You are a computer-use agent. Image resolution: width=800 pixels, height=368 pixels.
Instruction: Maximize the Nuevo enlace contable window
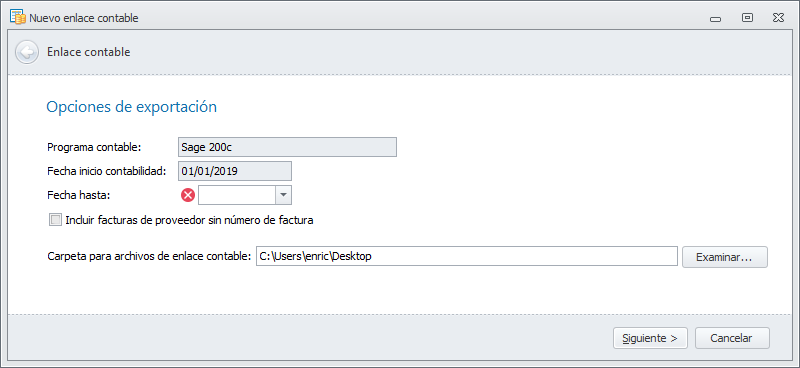coord(747,18)
